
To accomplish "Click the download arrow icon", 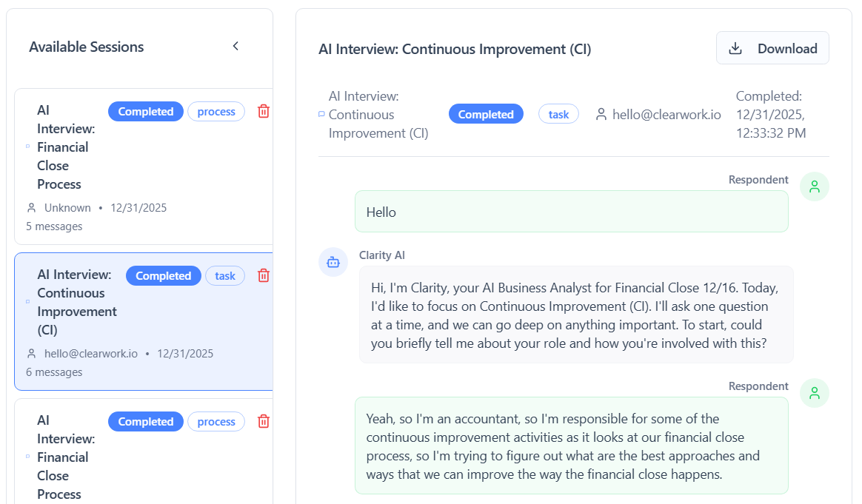I will [x=735, y=48].
